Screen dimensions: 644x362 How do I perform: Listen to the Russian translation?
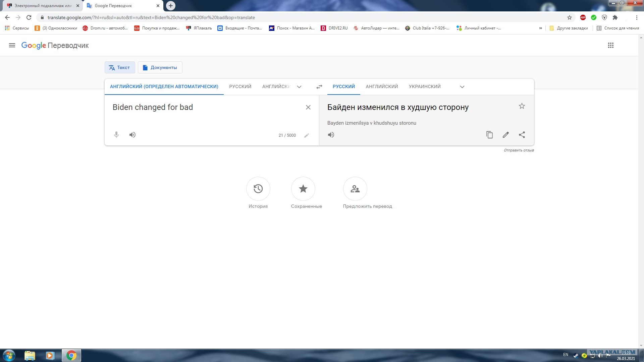click(331, 135)
